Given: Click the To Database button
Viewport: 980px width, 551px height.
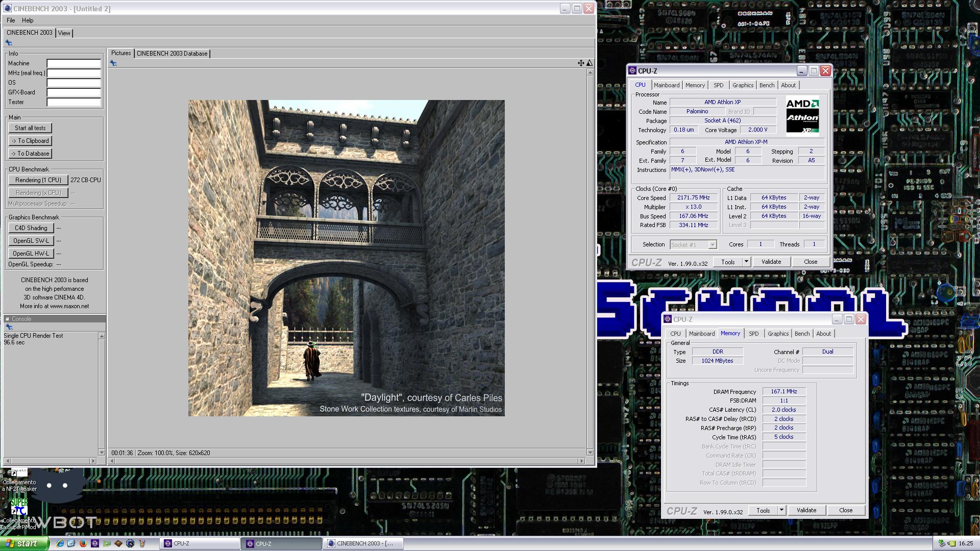Looking at the screenshot, I should point(30,154).
